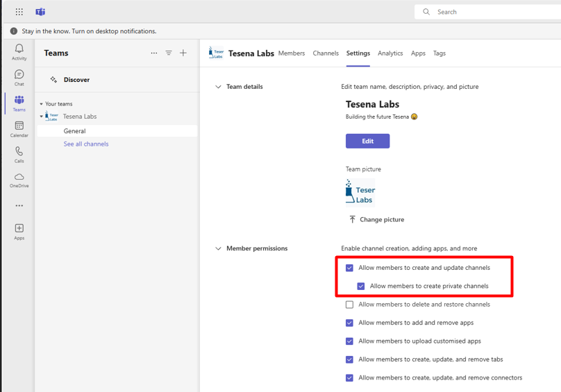Click the search magnifier icon
Screen dimensions: 561x392
pyautogui.click(x=426, y=12)
